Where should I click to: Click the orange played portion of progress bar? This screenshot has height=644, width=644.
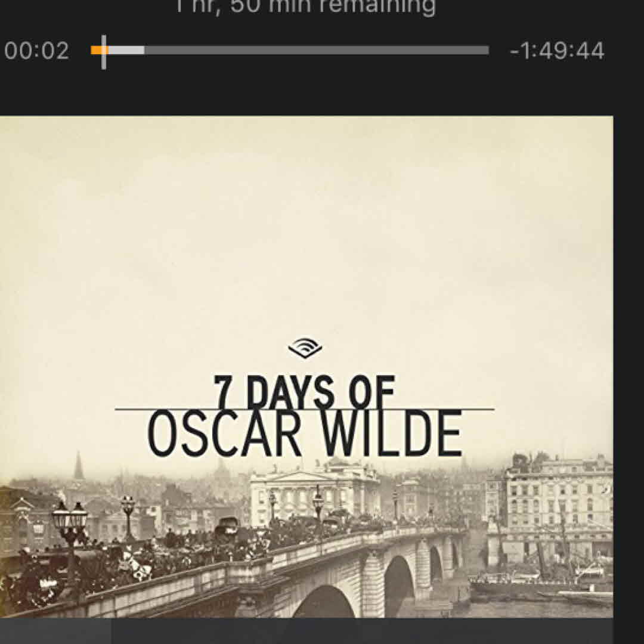coord(97,50)
